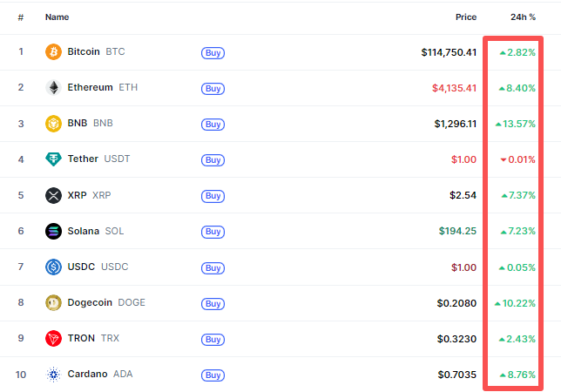Click the BNB yellow logo icon

tap(54, 124)
